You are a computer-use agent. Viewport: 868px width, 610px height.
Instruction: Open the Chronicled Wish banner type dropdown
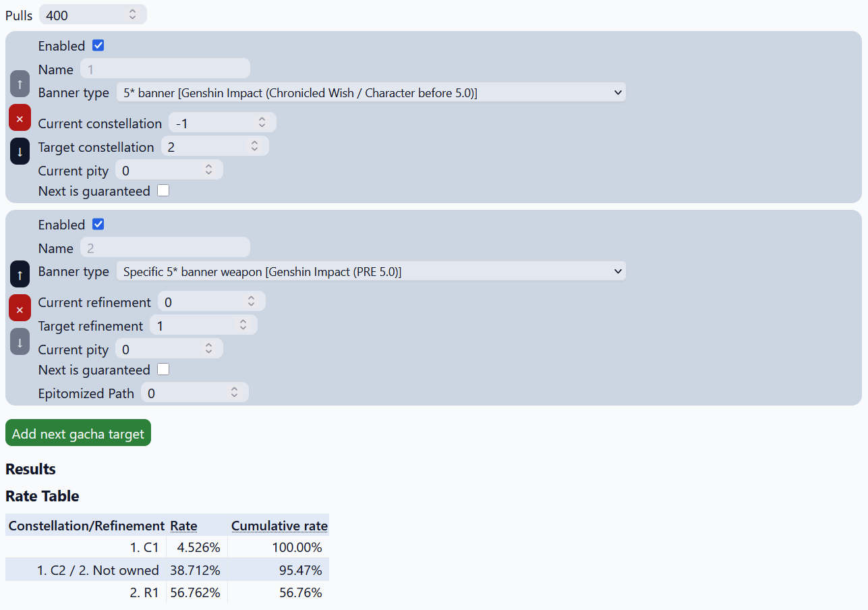[x=371, y=92]
